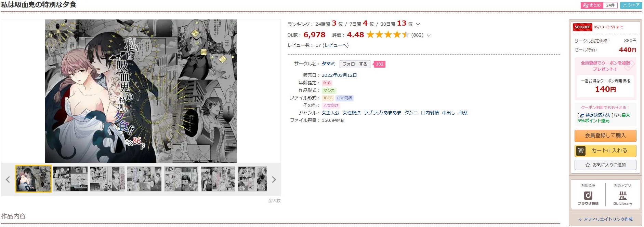The image size is (644, 227).
Task: Expand the rating breakdown chevron
Action: [x=429, y=35]
